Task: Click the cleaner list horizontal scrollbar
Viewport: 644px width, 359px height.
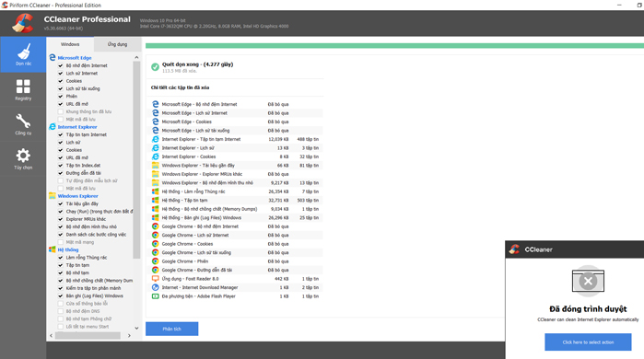Action: 88,335
